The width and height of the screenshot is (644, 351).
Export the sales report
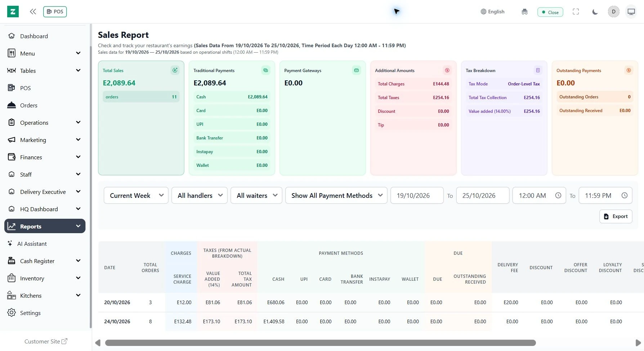[616, 217]
